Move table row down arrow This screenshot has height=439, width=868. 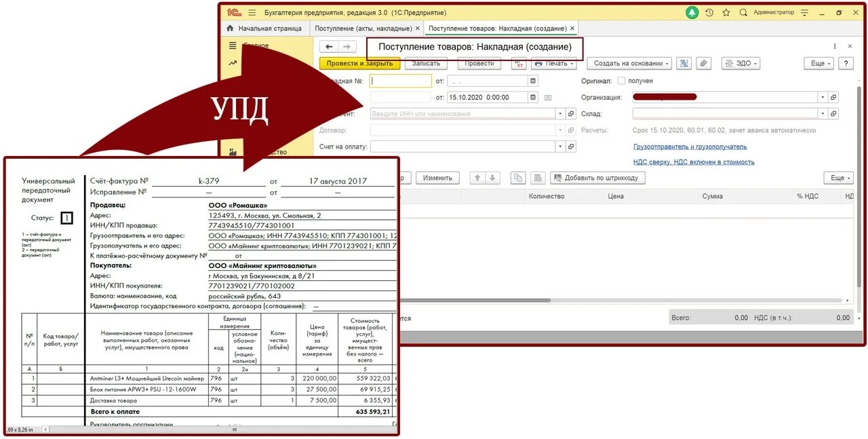pos(493,178)
